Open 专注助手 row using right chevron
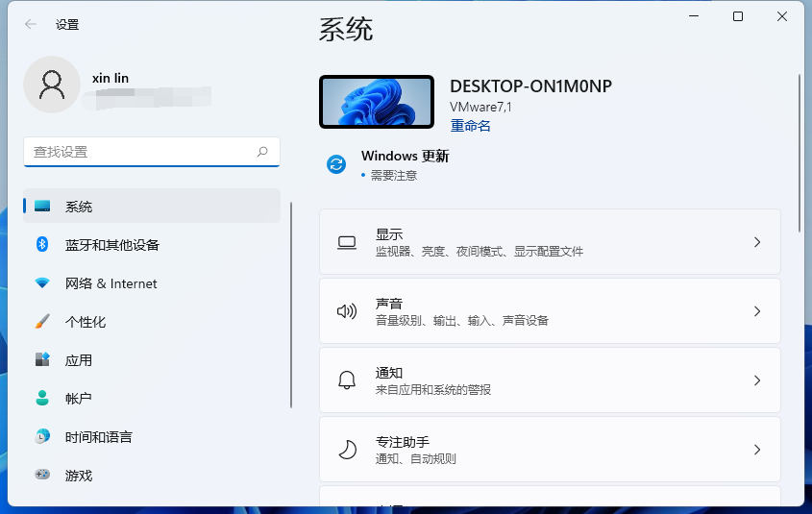The width and height of the screenshot is (812, 514). tap(757, 450)
